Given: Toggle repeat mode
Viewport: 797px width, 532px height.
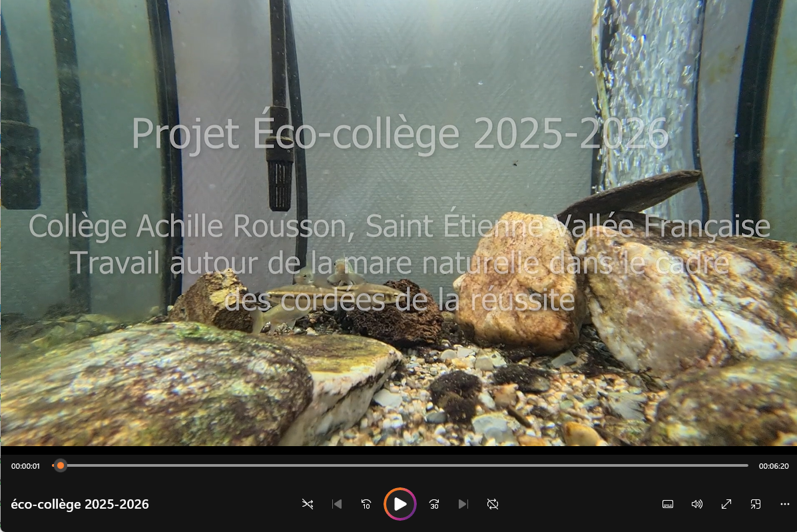Looking at the screenshot, I should click(493, 504).
